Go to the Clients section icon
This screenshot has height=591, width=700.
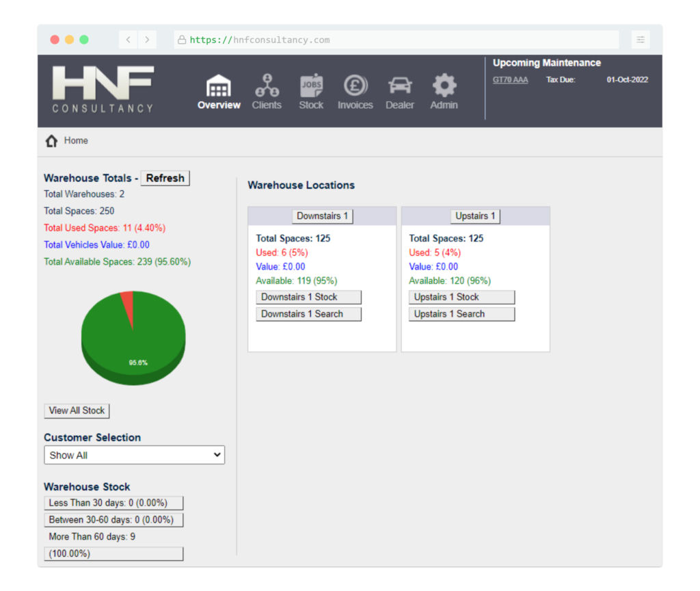click(267, 86)
